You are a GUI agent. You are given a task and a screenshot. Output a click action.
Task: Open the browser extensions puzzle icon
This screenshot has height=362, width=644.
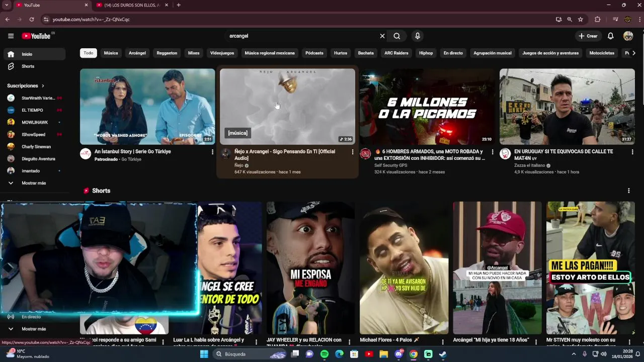pos(598,19)
